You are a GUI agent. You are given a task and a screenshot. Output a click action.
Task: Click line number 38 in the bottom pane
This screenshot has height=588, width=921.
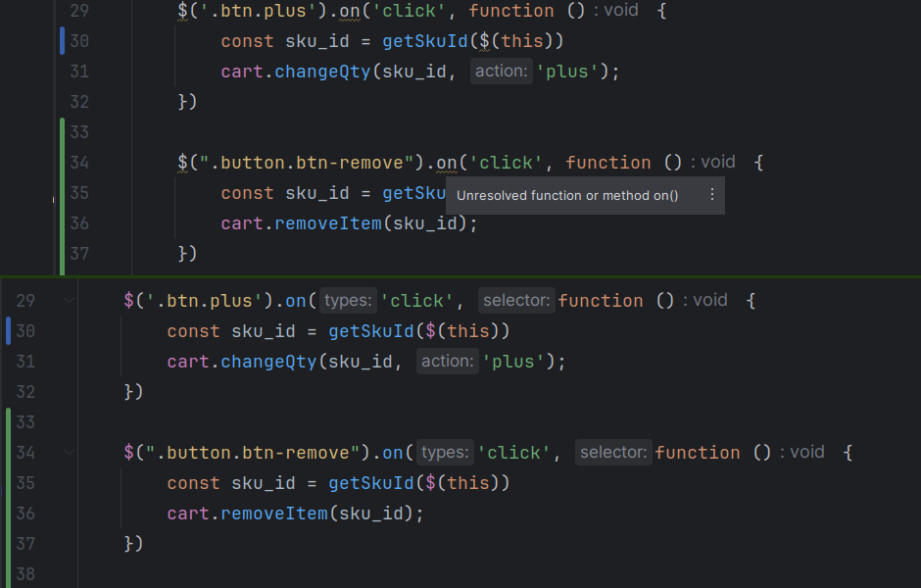pyautogui.click(x=25, y=572)
